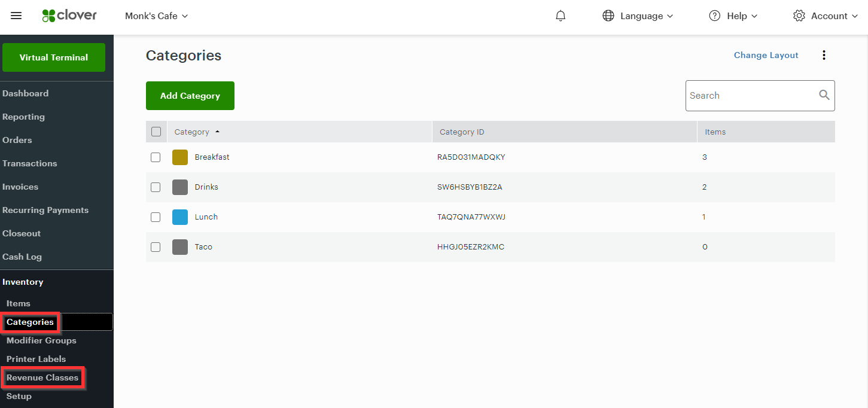Click the item count 0 for Taco
This screenshot has height=408, width=868.
coord(705,247)
